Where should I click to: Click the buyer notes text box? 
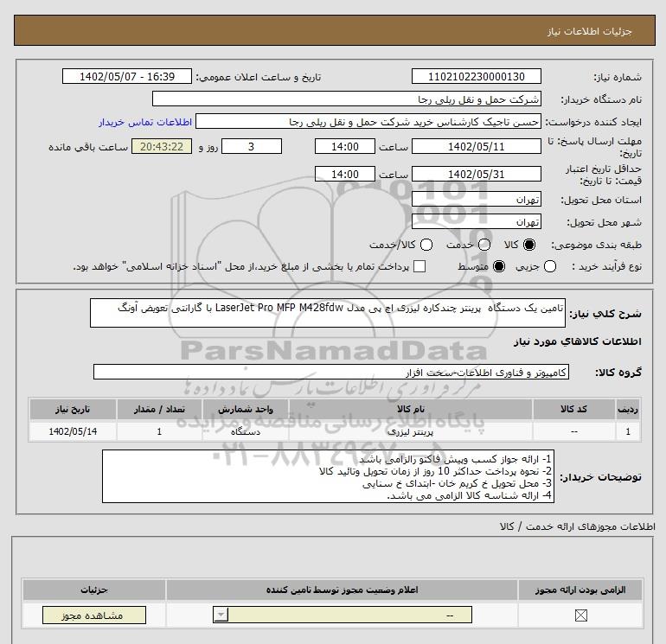328,476
